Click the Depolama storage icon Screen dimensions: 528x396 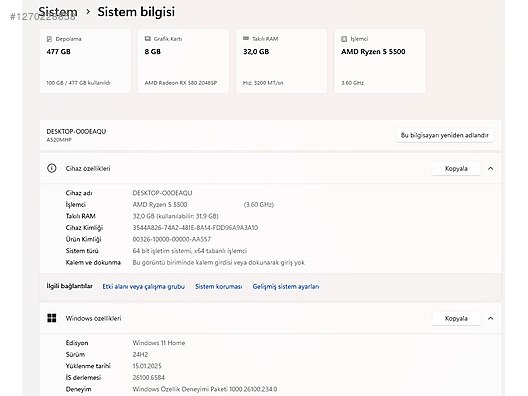[49, 39]
